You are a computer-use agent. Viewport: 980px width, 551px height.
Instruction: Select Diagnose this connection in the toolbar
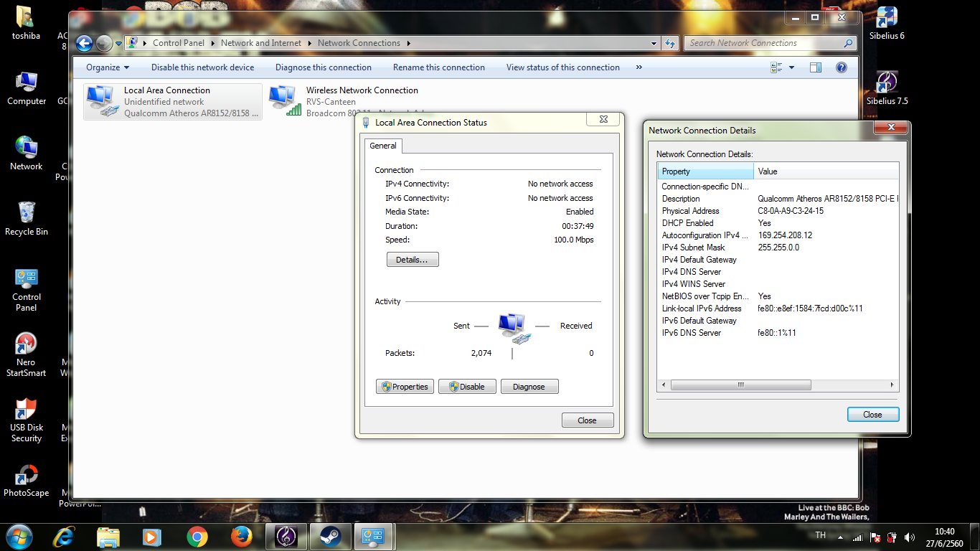[x=324, y=67]
